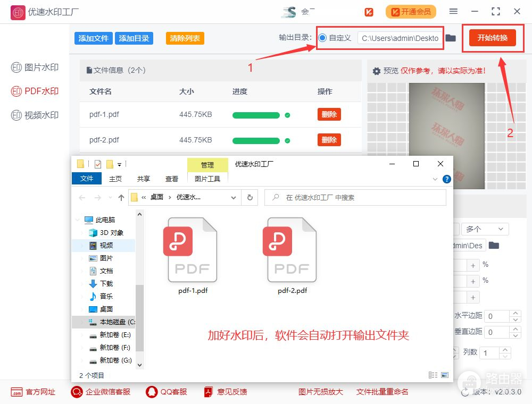Click 添加文件 button
Image resolution: width=532 pixels, height=404 pixels.
click(x=93, y=38)
